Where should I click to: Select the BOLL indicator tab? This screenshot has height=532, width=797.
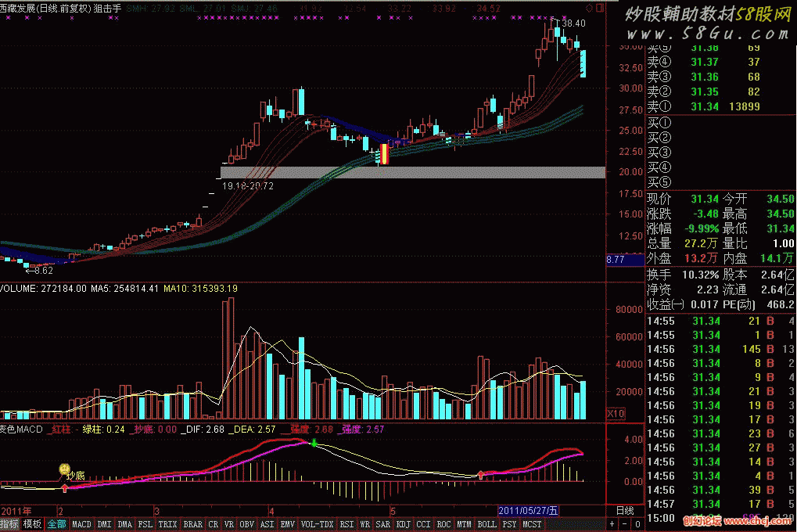[x=486, y=524]
